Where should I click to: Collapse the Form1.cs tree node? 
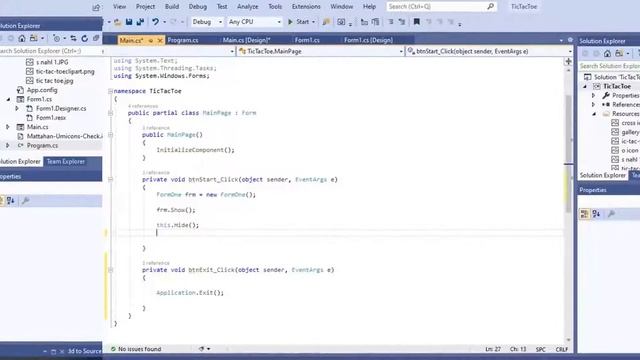pos(8,99)
